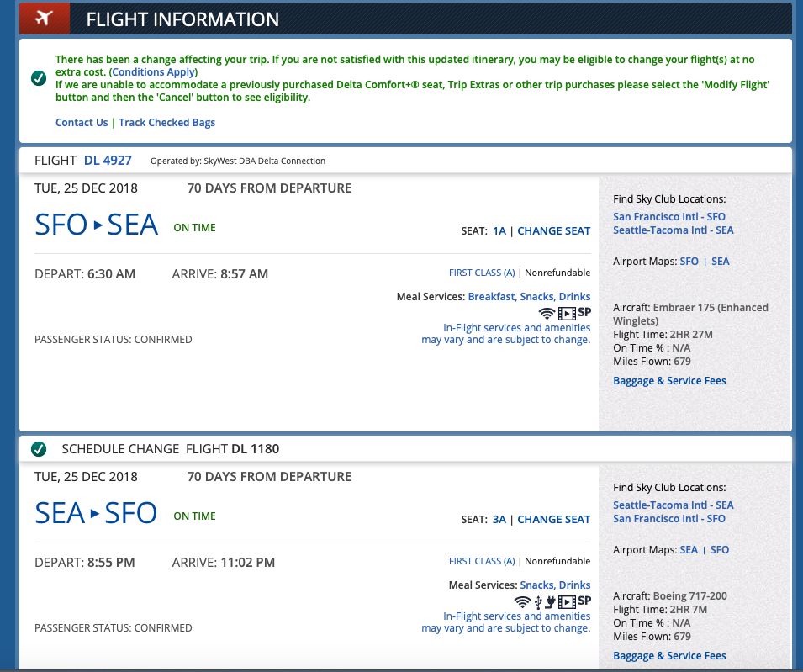The width and height of the screenshot is (803, 672).
Task: Open Baggage & Service Fees for DL 4927
Action: pyautogui.click(x=669, y=380)
